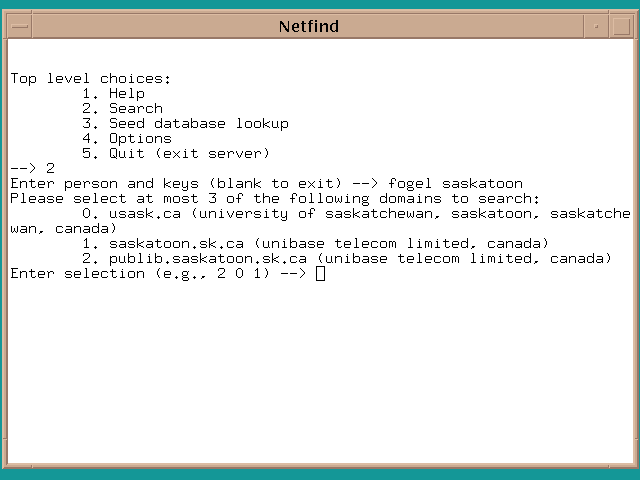Click the block cursor after Enter selection prompt

pos(320,274)
